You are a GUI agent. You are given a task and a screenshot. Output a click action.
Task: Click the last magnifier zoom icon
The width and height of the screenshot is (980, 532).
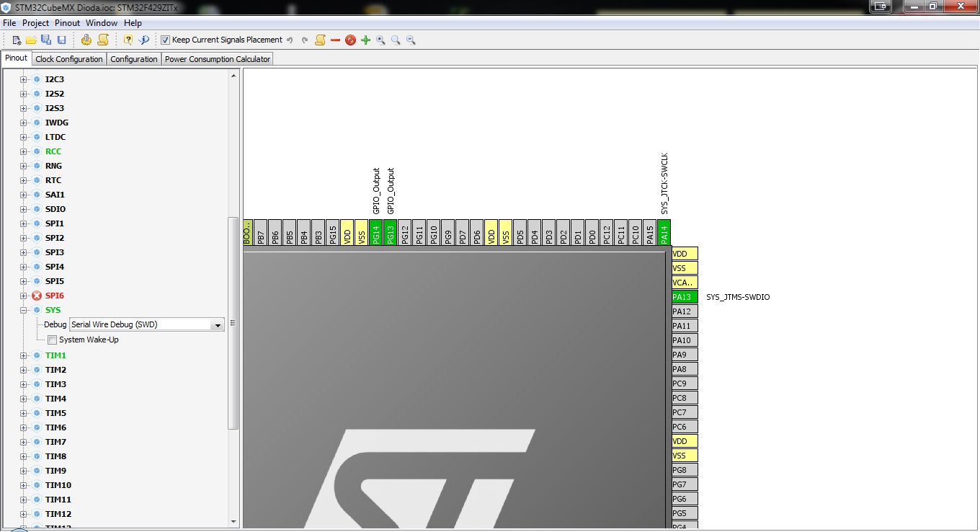click(411, 40)
